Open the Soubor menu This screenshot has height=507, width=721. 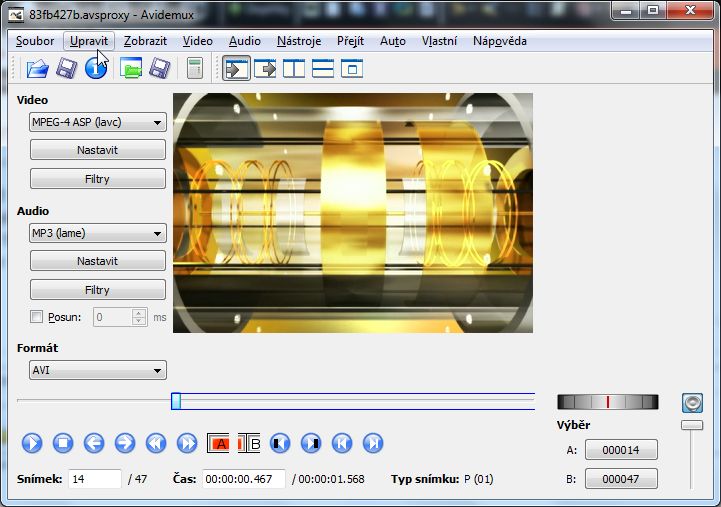(x=35, y=41)
